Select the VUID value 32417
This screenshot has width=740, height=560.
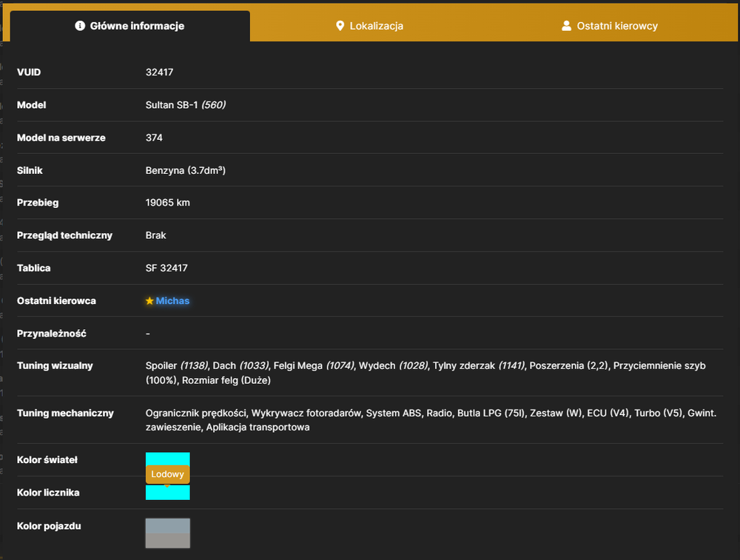point(160,72)
